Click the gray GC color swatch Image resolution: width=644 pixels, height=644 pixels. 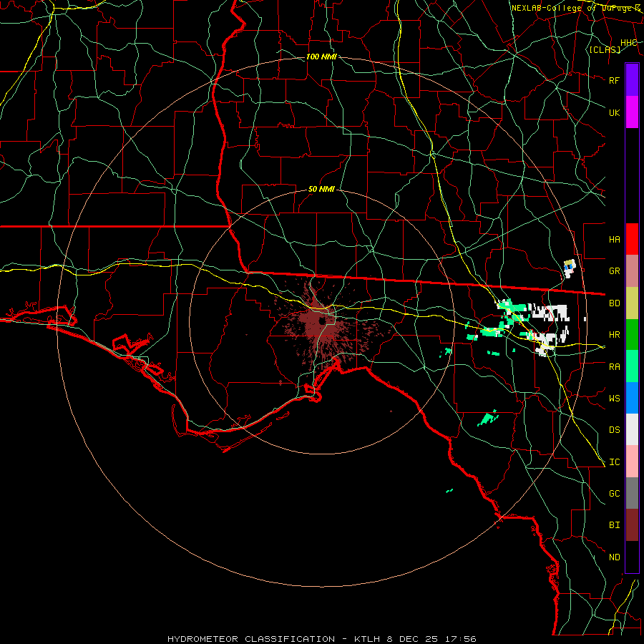pos(632,493)
